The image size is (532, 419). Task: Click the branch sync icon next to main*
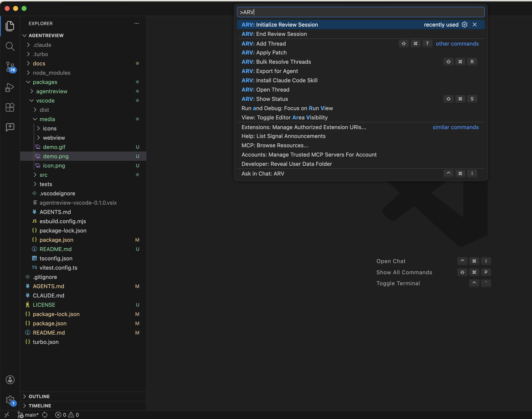tap(45, 415)
